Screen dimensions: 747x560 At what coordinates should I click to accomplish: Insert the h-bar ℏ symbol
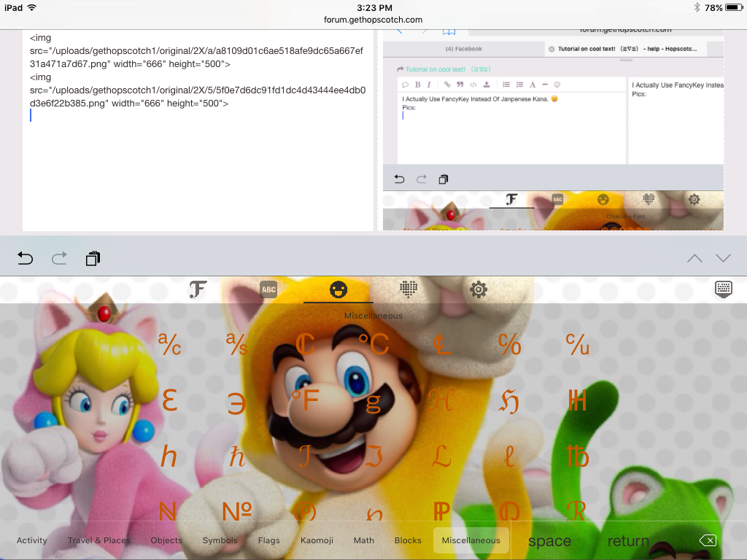pyautogui.click(x=237, y=456)
